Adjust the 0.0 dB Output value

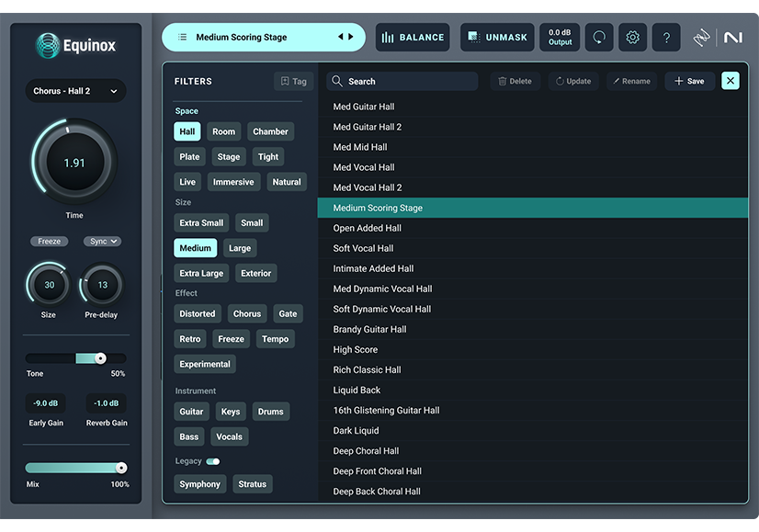560,38
